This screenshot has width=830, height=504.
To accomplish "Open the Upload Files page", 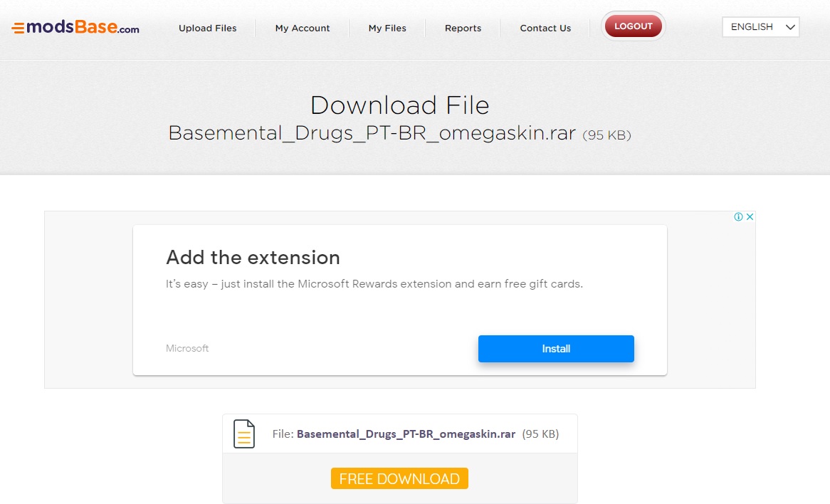I will 208,28.
